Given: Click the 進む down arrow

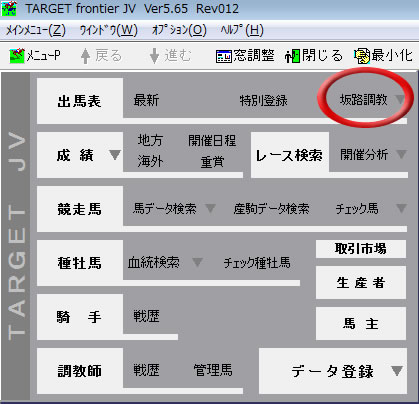Looking at the screenshot, I should (x=154, y=56).
